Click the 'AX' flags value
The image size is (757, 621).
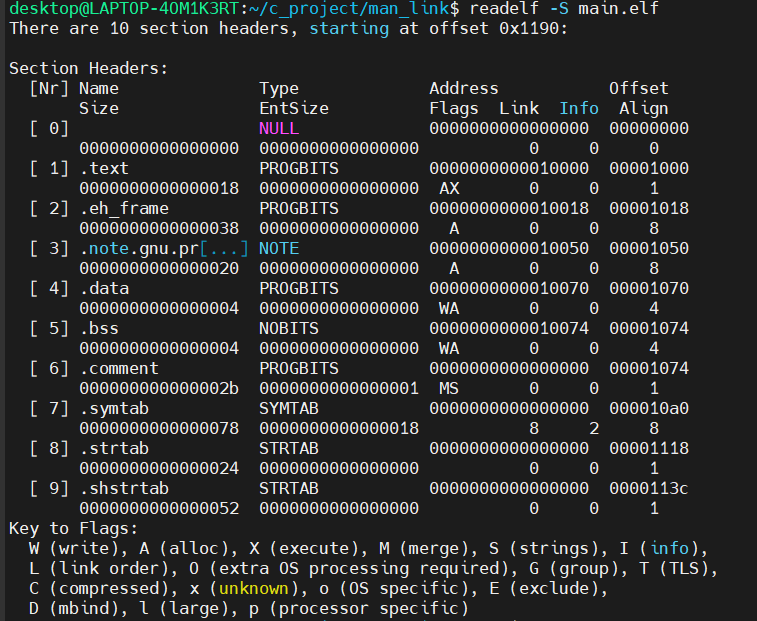(449, 188)
